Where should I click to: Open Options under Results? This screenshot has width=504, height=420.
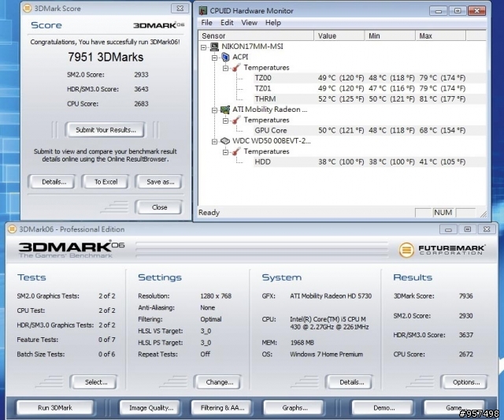pos(465,382)
